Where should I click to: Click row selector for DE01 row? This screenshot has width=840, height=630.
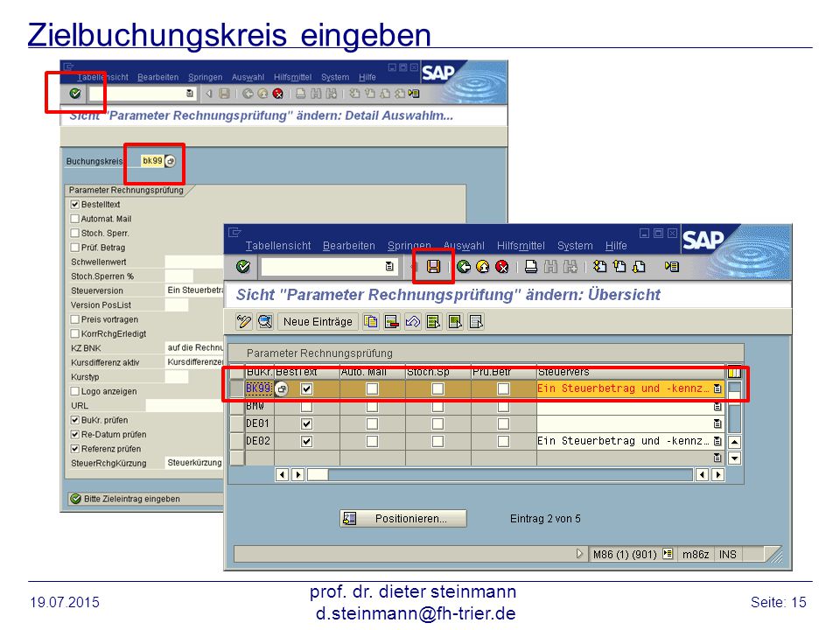(237, 423)
